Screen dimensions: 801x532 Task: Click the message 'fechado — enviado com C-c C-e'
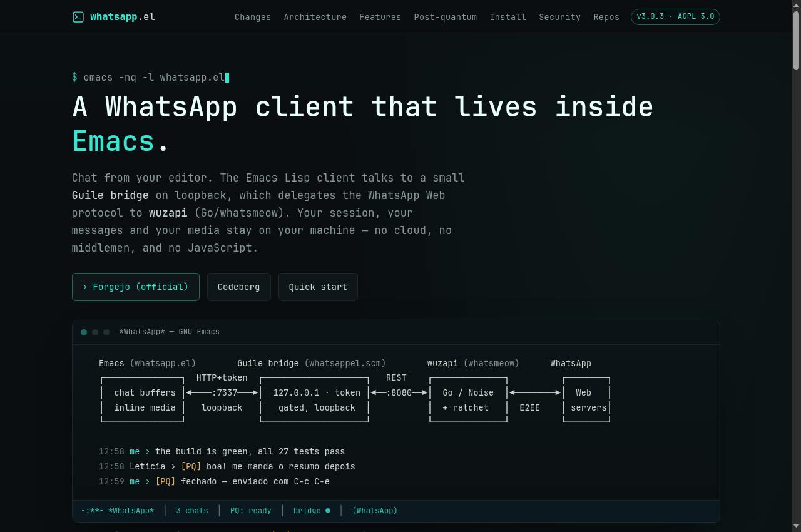(x=255, y=481)
